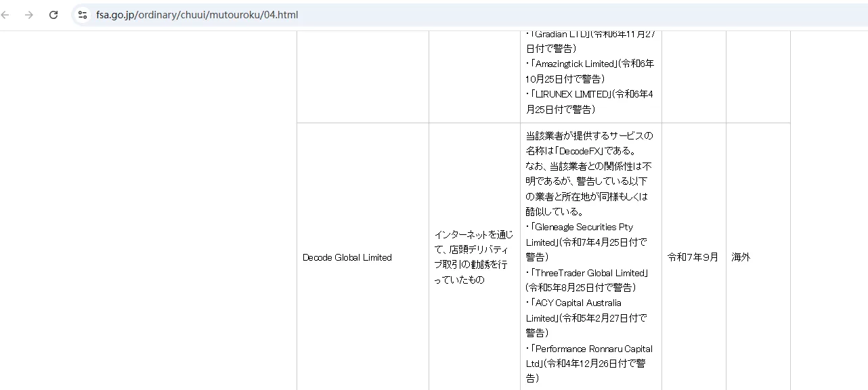Viewport: 868px width, 390px height.
Task: Click the browser forward arrow
Action: (29, 15)
